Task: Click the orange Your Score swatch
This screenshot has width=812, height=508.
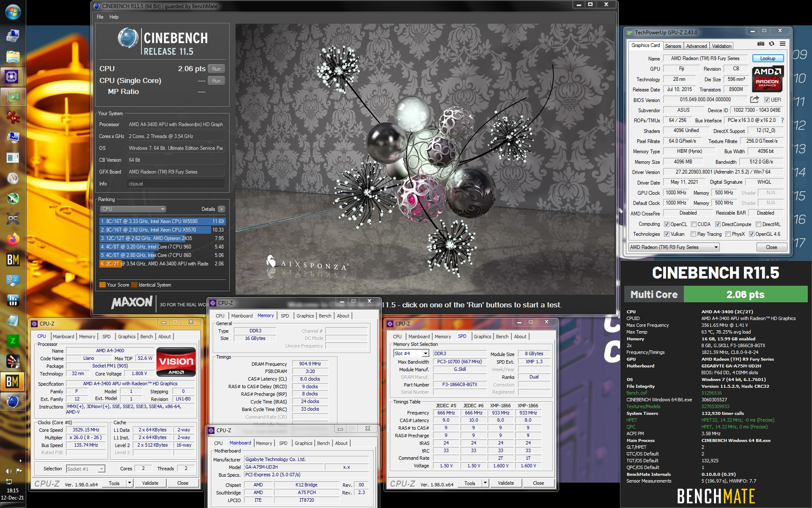Action: tap(102, 285)
